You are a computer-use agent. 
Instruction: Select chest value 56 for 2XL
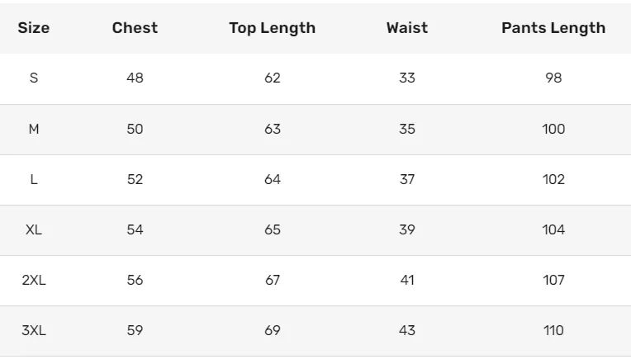[135, 280]
